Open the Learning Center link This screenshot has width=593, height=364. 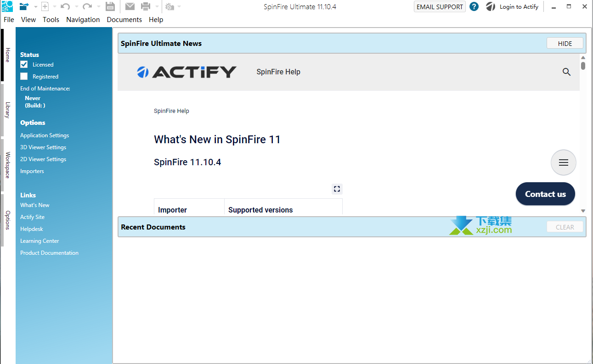40,241
